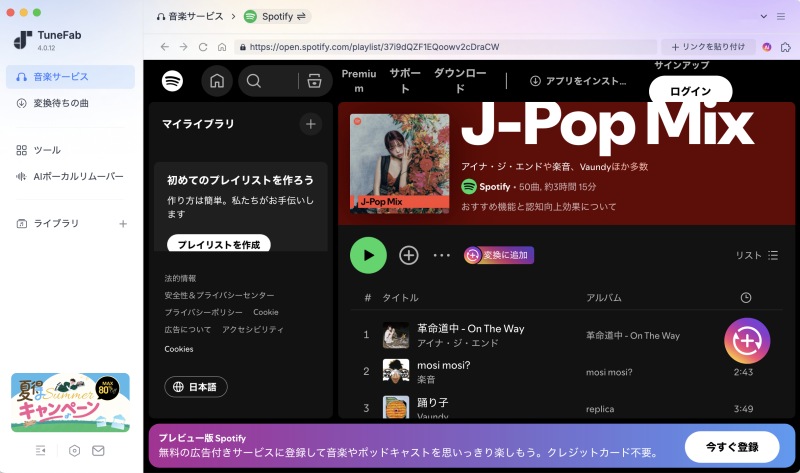Viewport: 800px width, 473px height.
Task: Reload the page with refresh icon
Action: click(x=203, y=47)
